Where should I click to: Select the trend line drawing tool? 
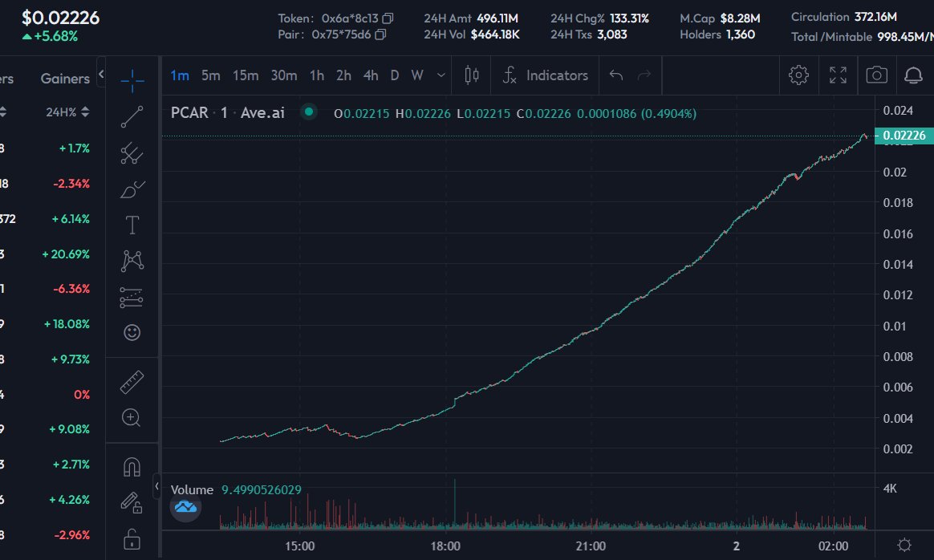click(x=132, y=117)
